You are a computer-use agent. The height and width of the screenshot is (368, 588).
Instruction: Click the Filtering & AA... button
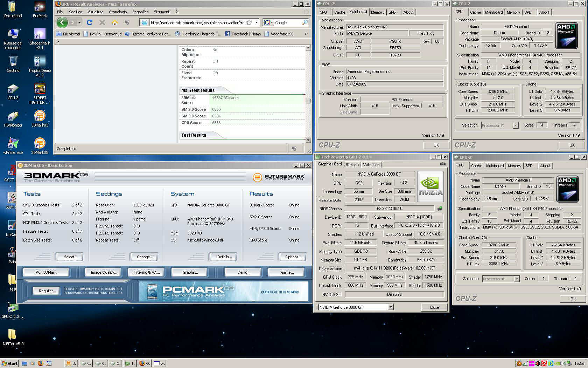[x=147, y=272]
